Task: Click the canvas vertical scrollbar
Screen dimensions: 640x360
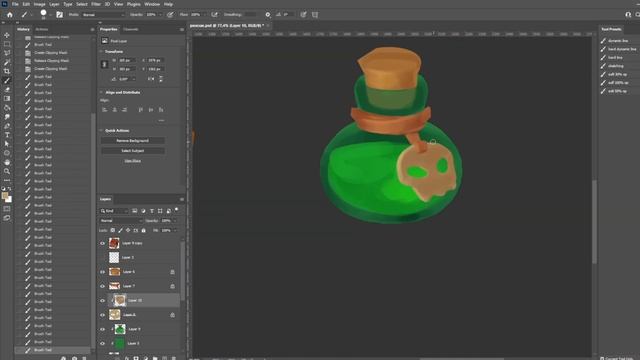Action: [x=595, y=221]
